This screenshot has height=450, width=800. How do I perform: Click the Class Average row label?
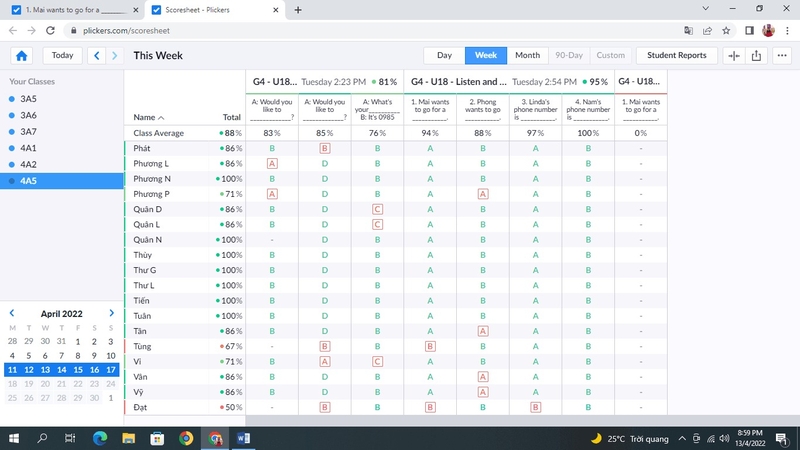(x=159, y=133)
